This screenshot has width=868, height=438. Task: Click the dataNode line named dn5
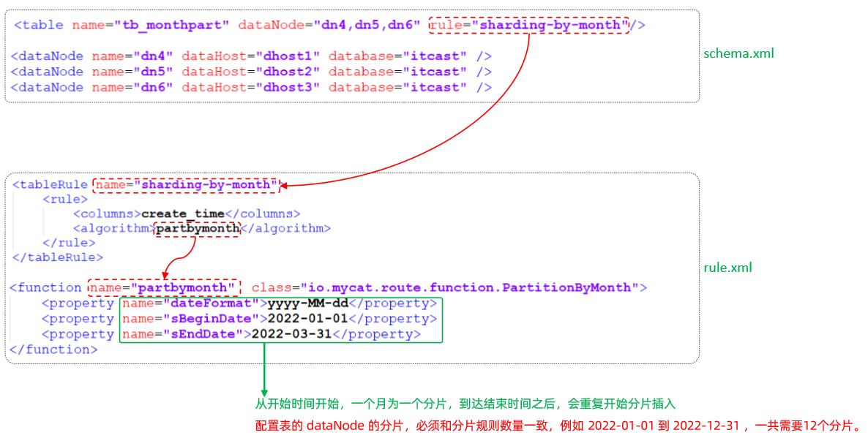click(251, 72)
